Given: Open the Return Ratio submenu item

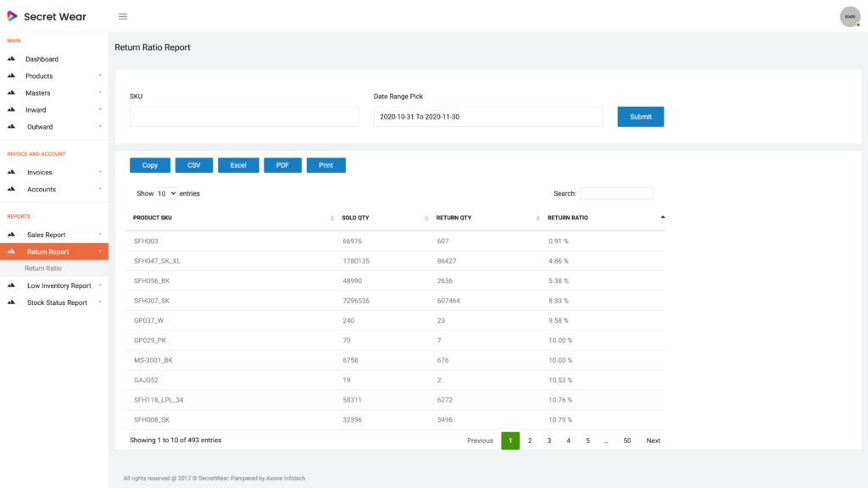Looking at the screenshot, I should pyautogui.click(x=43, y=269).
